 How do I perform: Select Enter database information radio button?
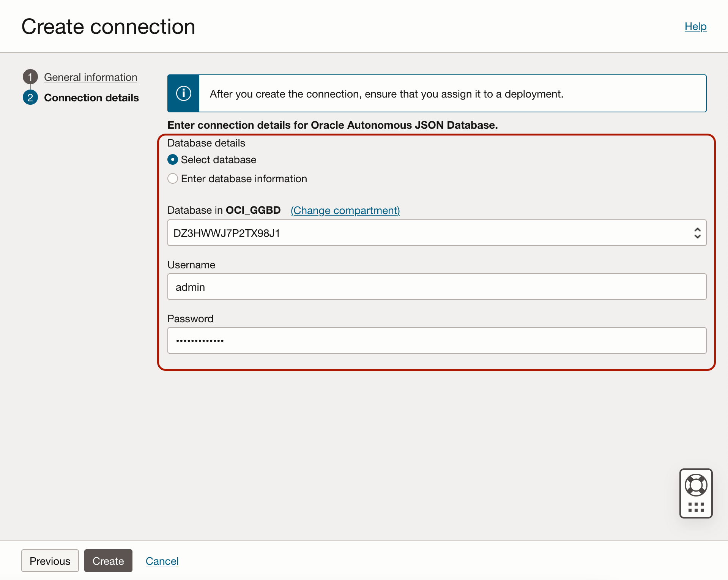[x=173, y=179]
